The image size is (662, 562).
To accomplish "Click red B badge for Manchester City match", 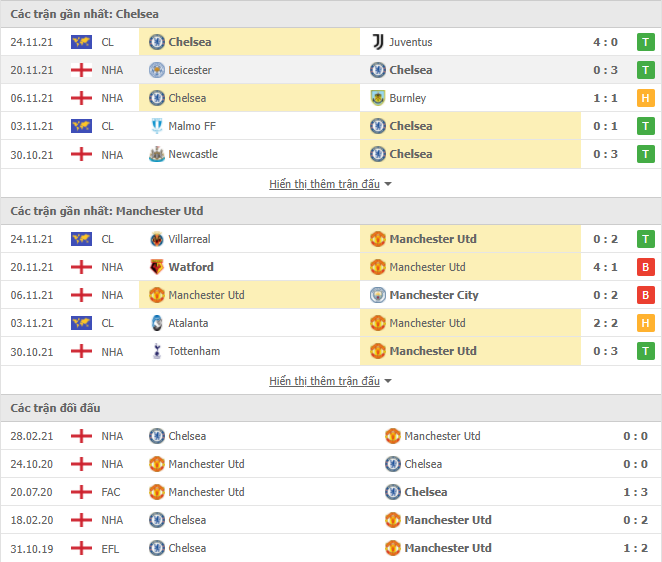I will (x=646, y=295).
